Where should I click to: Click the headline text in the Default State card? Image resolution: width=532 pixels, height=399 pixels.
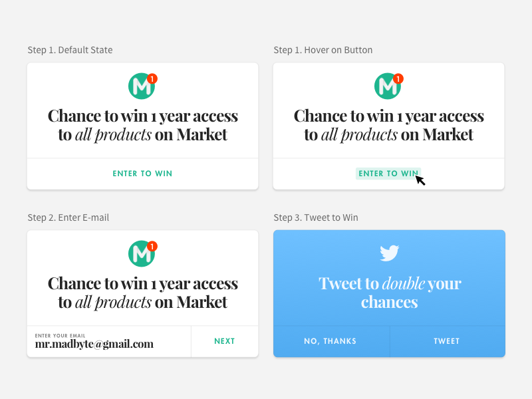tap(142, 125)
